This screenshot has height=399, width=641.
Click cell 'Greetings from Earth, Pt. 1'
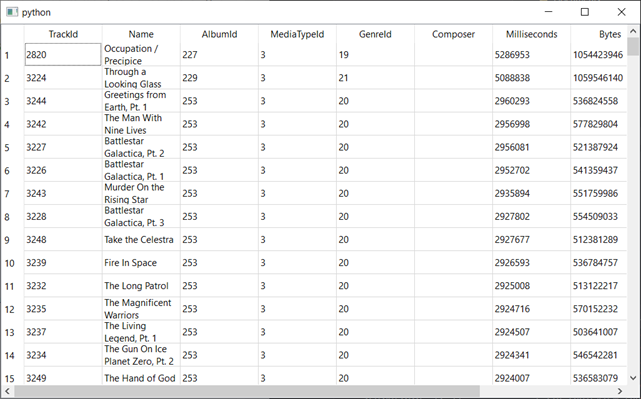tap(141, 101)
